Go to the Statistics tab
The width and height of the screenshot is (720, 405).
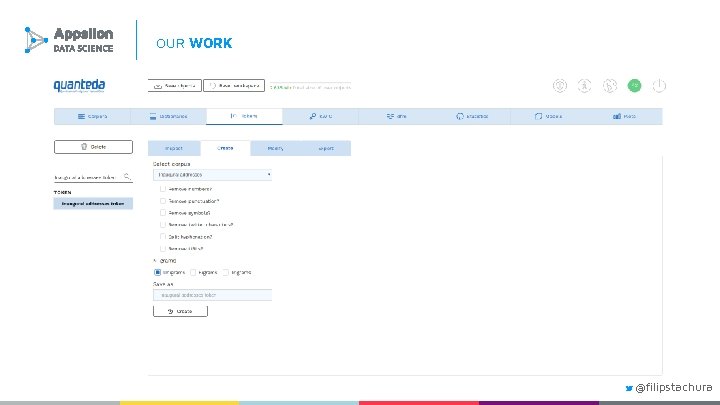click(x=472, y=116)
